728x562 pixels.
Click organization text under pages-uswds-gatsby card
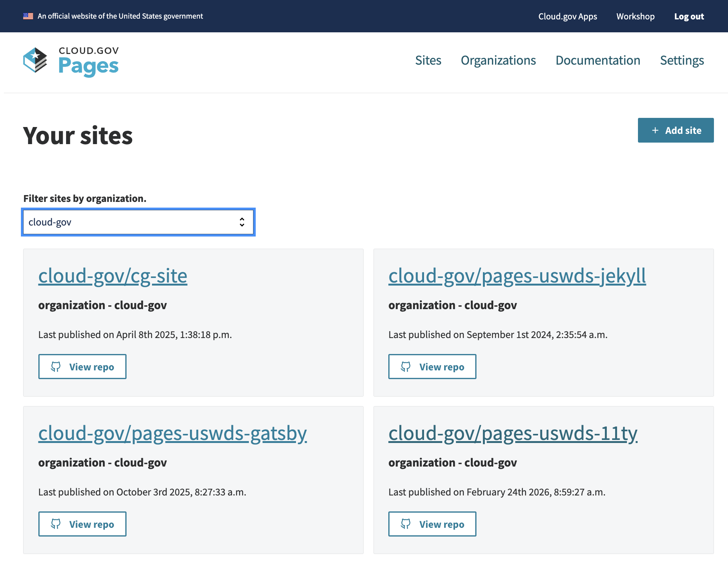click(103, 463)
